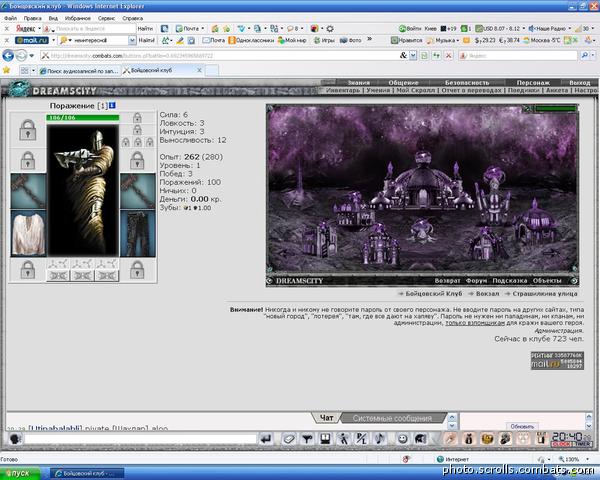
Task: Open the Справка menu
Action: coord(132,18)
